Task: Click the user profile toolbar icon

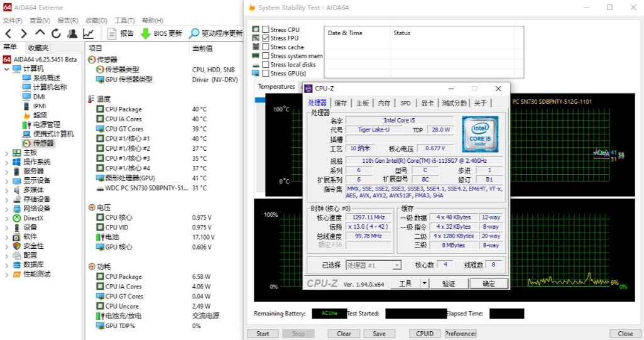Action: tap(72, 34)
